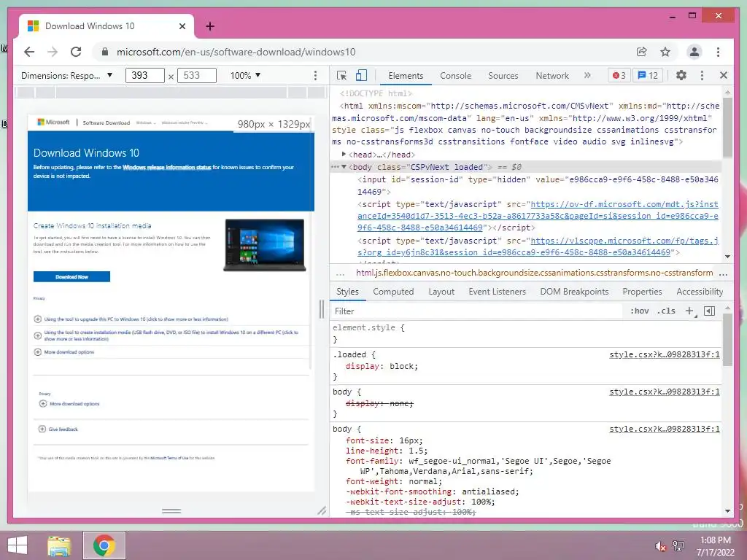Select the Accessibility tab
The image size is (747, 560).
point(700,292)
